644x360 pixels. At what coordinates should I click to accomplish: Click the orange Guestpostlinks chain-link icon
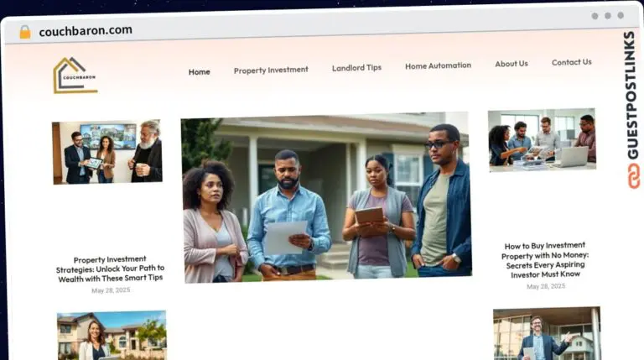tap(631, 175)
